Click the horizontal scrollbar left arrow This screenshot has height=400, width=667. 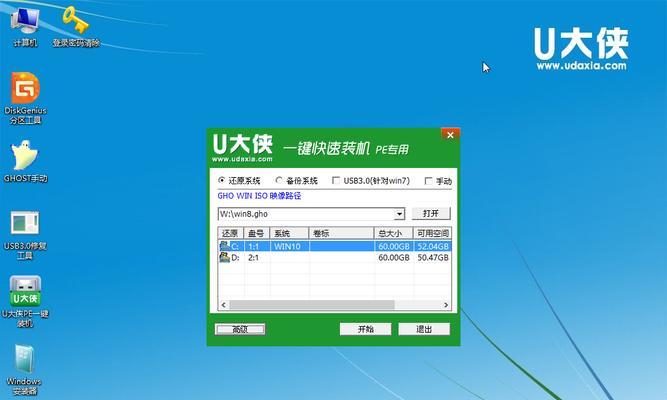coord(224,305)
